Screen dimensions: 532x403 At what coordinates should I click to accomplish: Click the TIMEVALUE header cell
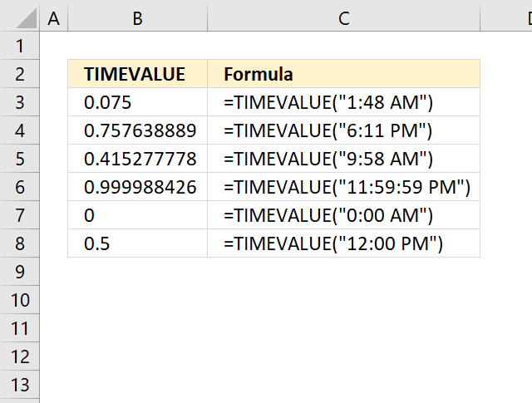(137, 74)
